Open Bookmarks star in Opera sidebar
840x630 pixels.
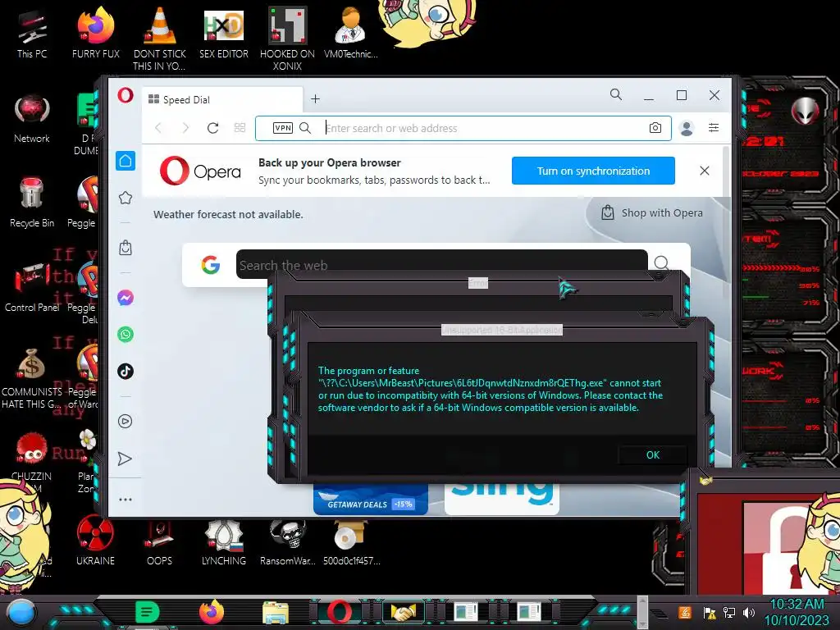[126, 198]
